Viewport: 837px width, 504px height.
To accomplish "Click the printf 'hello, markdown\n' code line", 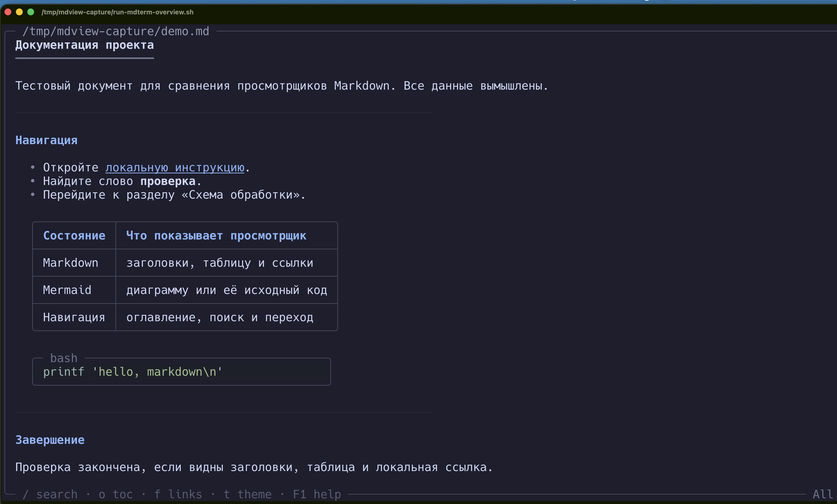I will coord(133,372).
